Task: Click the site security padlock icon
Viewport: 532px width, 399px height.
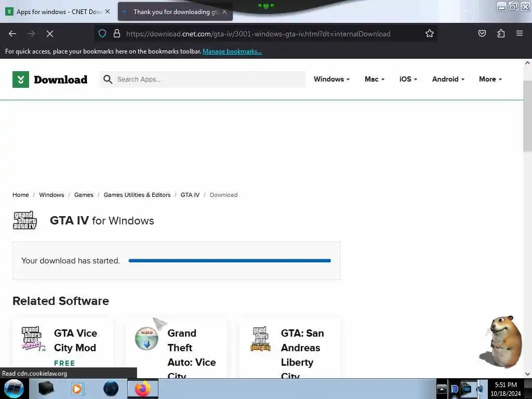Action: pos(117,34)
